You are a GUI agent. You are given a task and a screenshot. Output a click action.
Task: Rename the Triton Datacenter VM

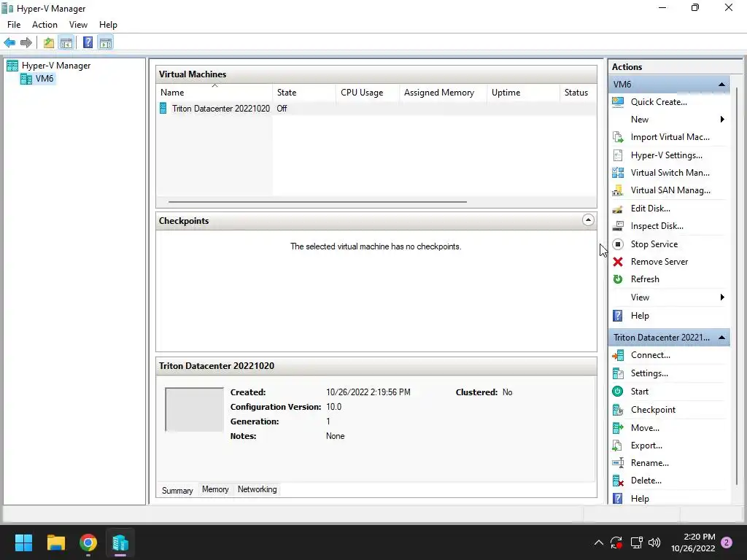click(x=649, y=463)
